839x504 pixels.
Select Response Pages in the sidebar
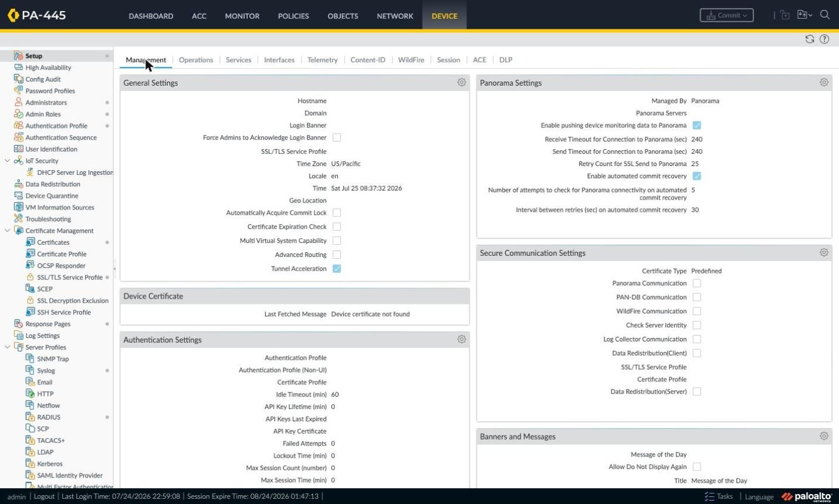coord(48,324)
